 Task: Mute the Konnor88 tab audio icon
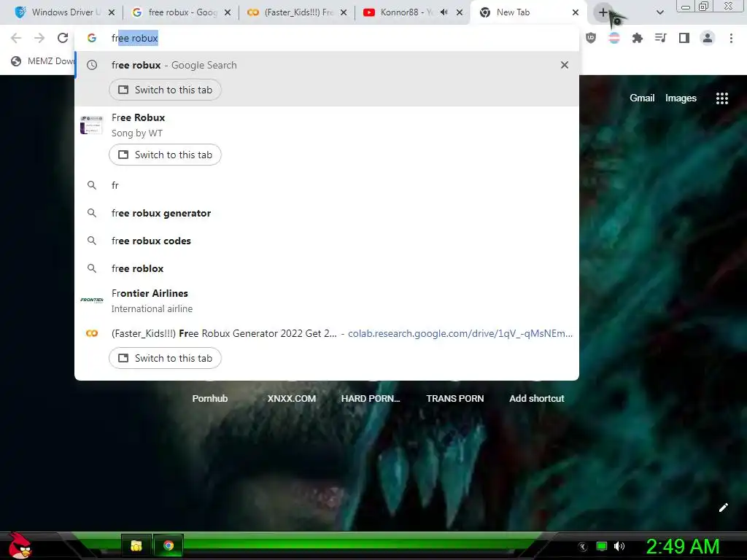pyautogui.click(x=444, y=12)
